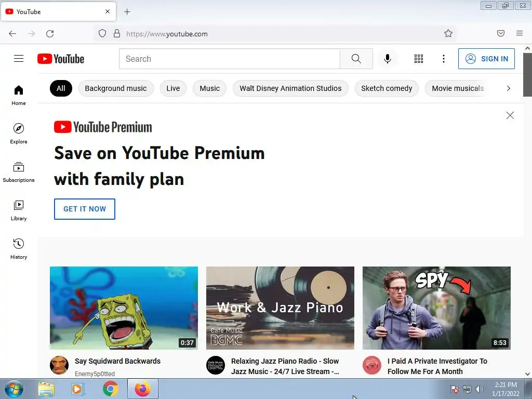Screen dimensions: 532x399
Task: Open a new Firefox tab
Action: [x=127, y=12]
